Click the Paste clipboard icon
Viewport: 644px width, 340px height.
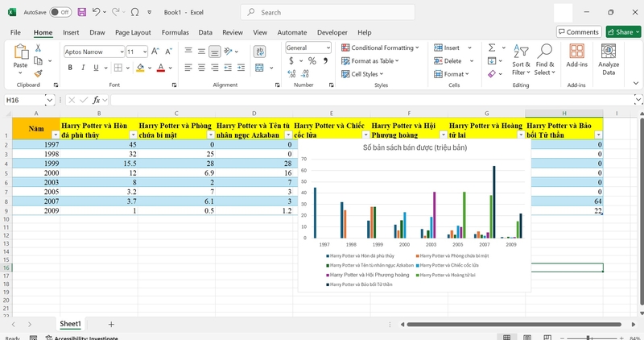click(21, 52)
